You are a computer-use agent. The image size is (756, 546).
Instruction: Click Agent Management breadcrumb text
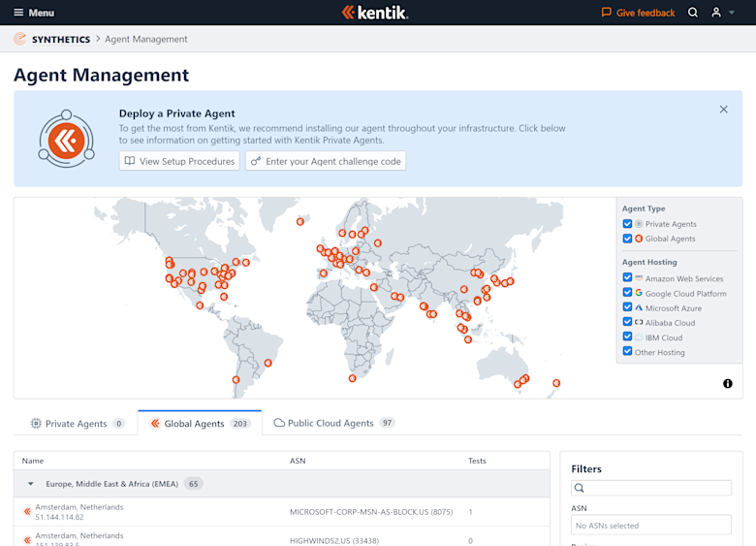pyautogui.click(x=146, y=39)
